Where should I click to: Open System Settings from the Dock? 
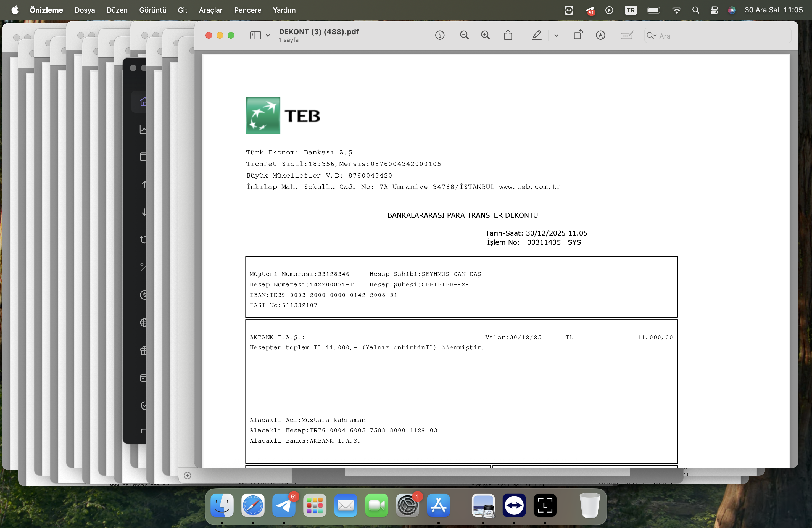coord(407,505)
